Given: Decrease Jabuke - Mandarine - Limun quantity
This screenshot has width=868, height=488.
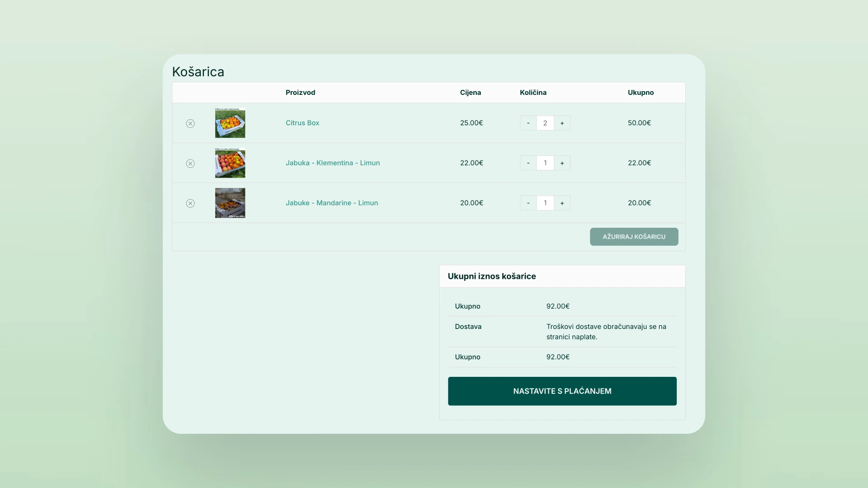Looking at the screenshot, I should click(x=528, y=203).
